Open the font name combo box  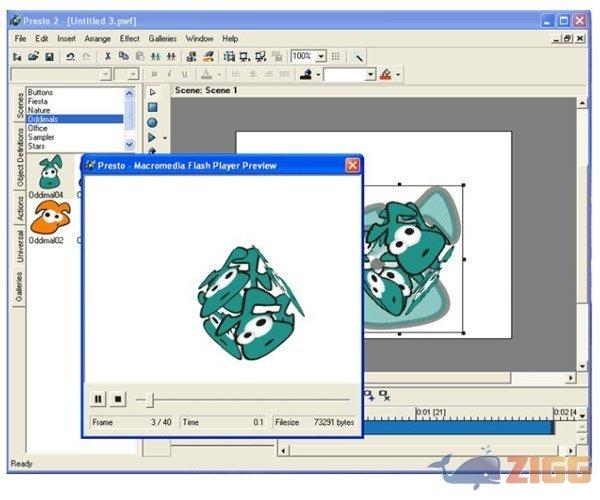(61, 74)
